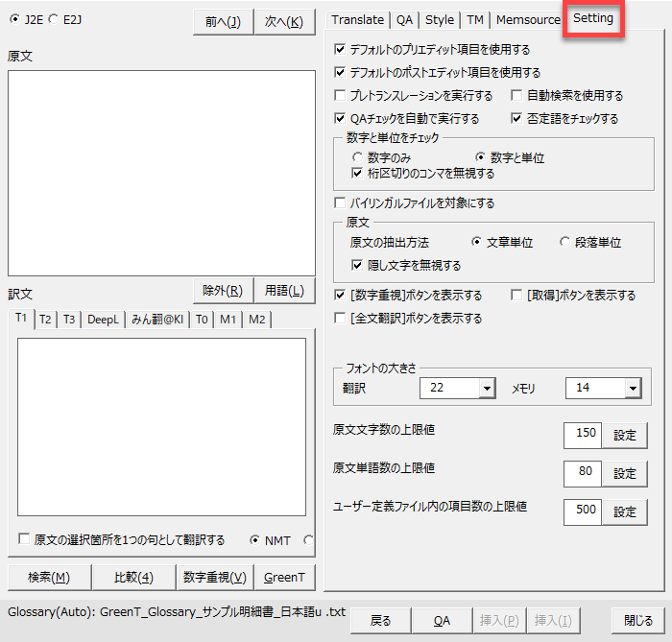This screenshot has height=642, width=672.
Task: Click the 次へ(K) button
Action: click(x=286, y=22)
